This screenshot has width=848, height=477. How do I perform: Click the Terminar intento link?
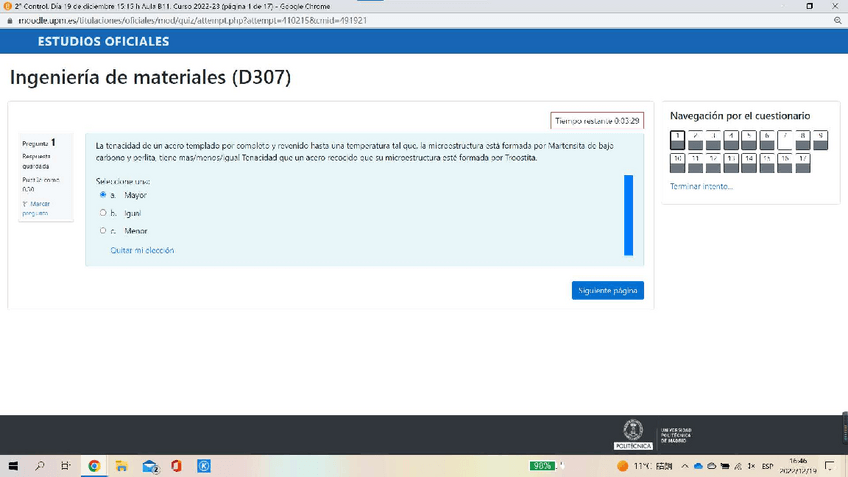(701, 187)
